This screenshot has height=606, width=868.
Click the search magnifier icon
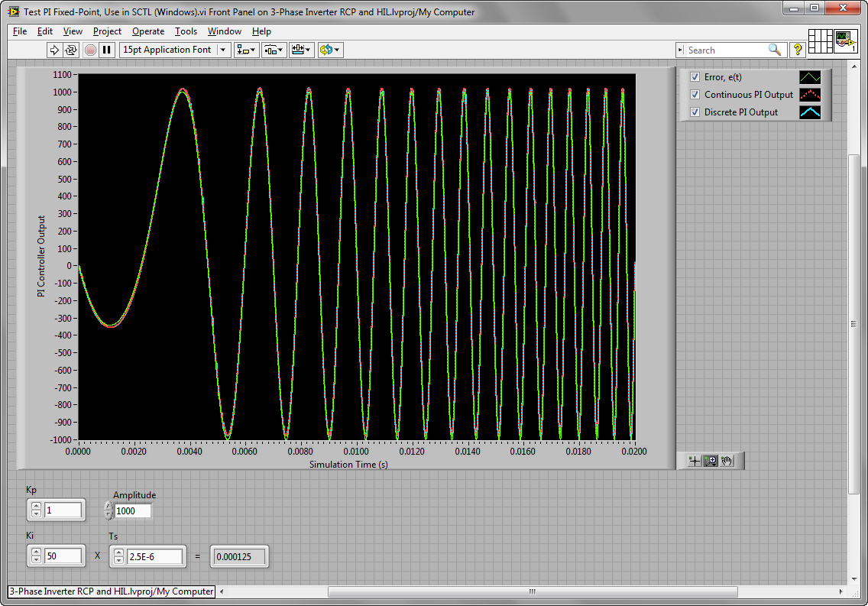point(775,50)
